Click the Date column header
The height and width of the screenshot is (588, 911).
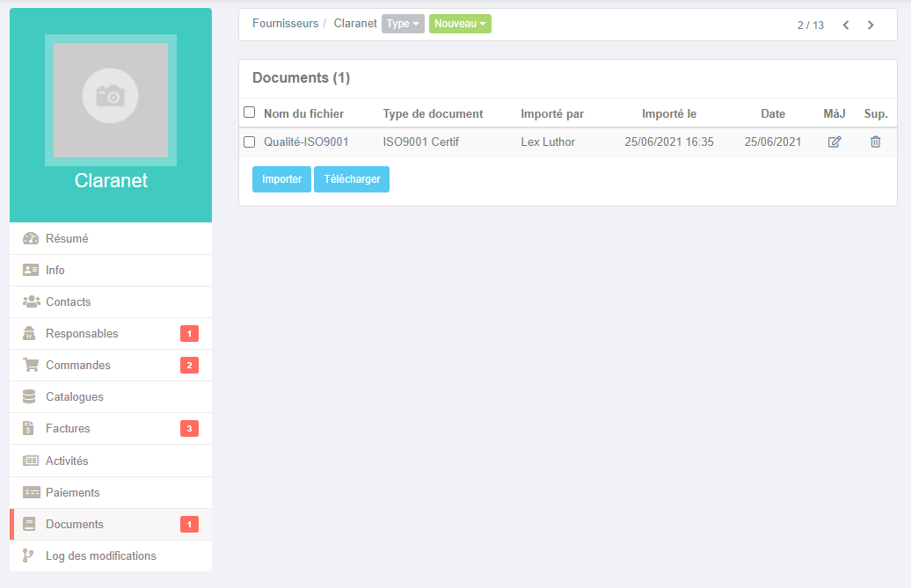click(773, 113)
